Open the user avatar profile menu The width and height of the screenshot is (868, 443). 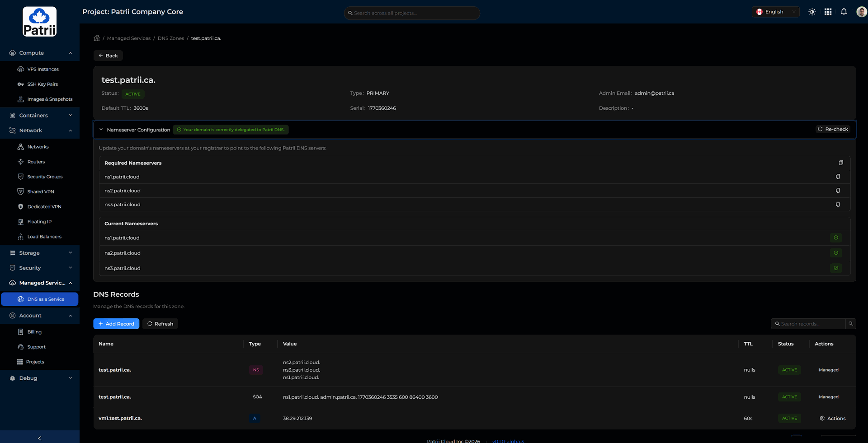(861, 12)
